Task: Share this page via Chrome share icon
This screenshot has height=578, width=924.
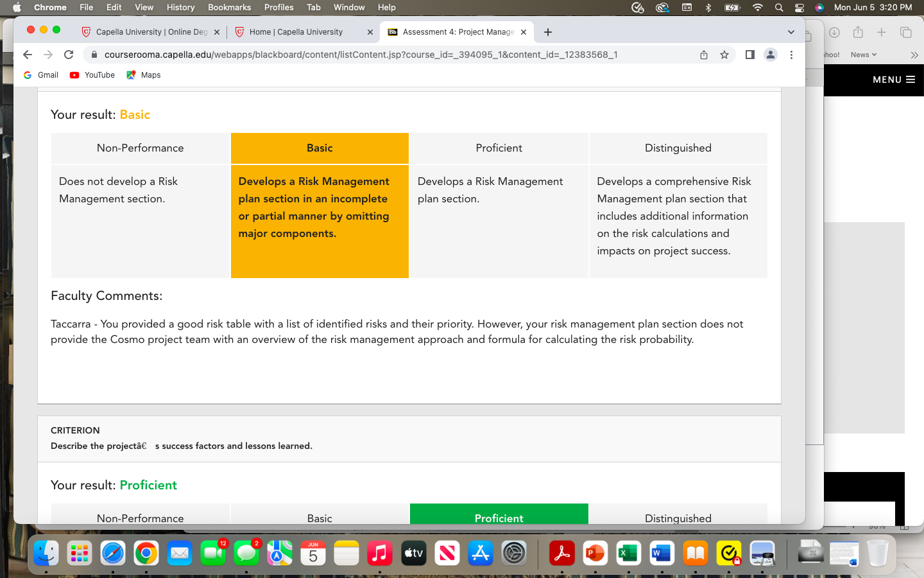Action: click(704, 55)
